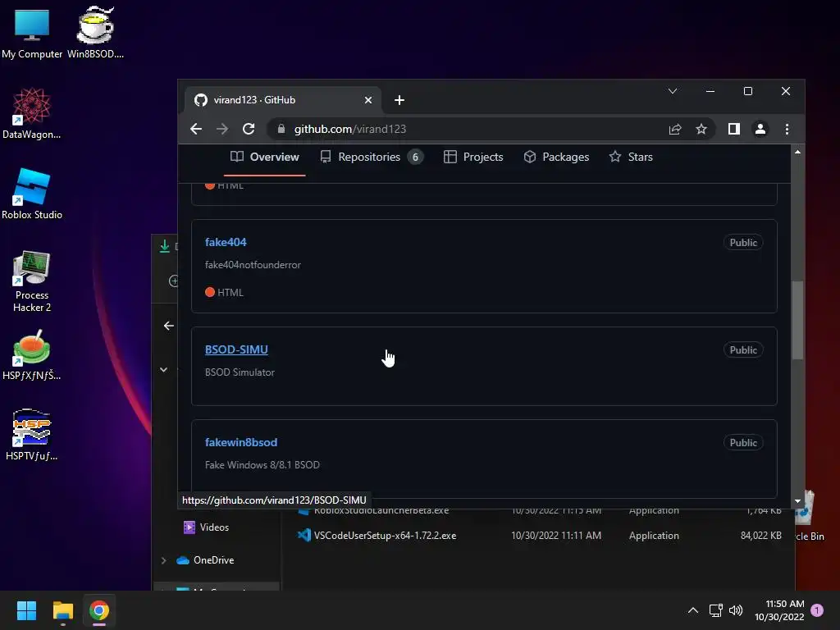This screenshot has width=840, height=630.
Task: Launch Roblox Studio desktop shortcut
Action: 32,194
